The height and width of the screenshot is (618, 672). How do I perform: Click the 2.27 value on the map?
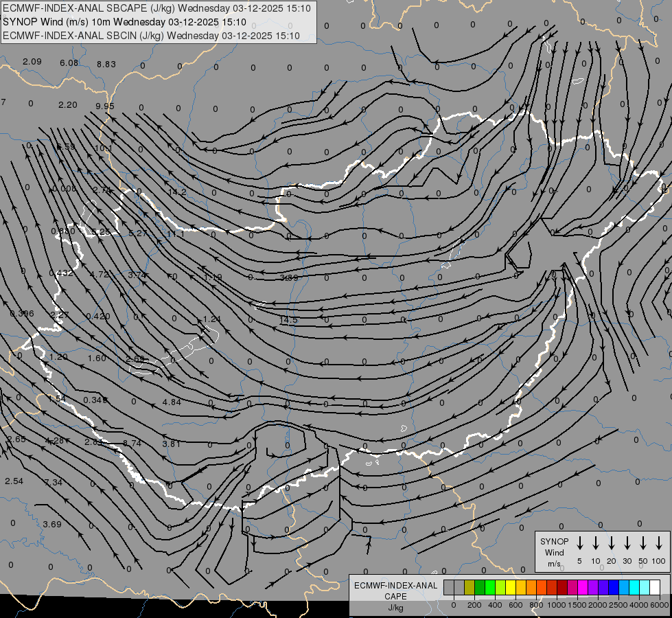[x=59, y=314]
